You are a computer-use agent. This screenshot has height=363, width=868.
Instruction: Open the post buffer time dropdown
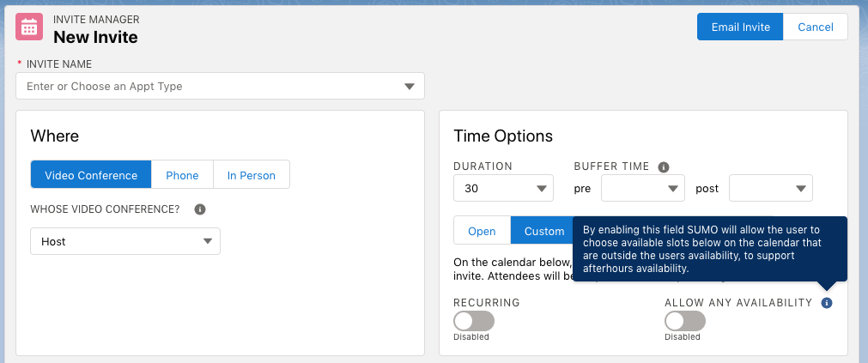click(770, 188)
